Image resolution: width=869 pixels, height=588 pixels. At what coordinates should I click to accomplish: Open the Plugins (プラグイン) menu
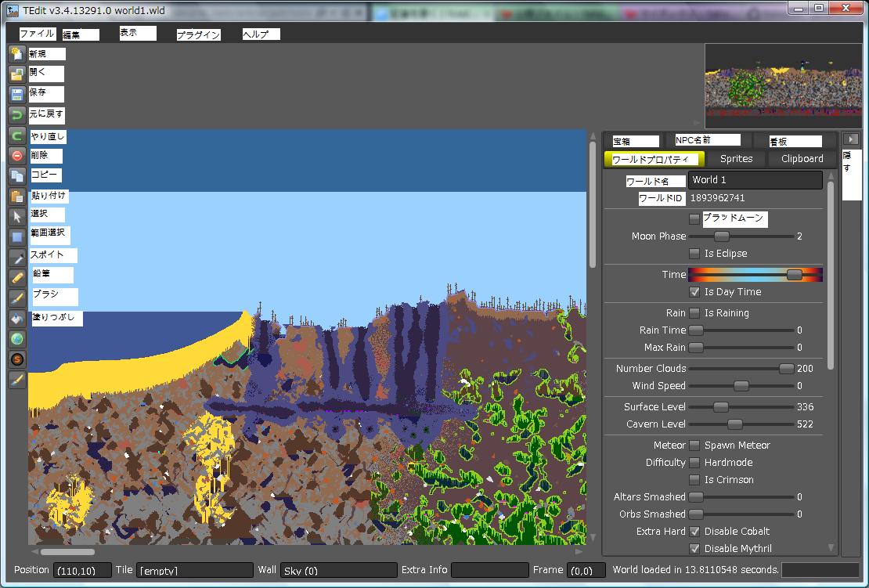click(198, 34)
